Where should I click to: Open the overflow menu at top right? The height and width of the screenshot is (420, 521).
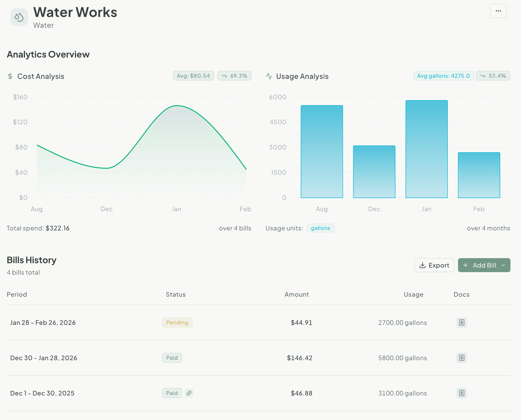[498, 11]
